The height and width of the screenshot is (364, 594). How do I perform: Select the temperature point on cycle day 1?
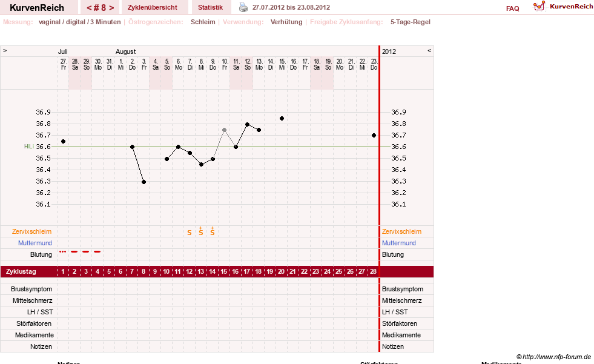click(x=63, y=141)
